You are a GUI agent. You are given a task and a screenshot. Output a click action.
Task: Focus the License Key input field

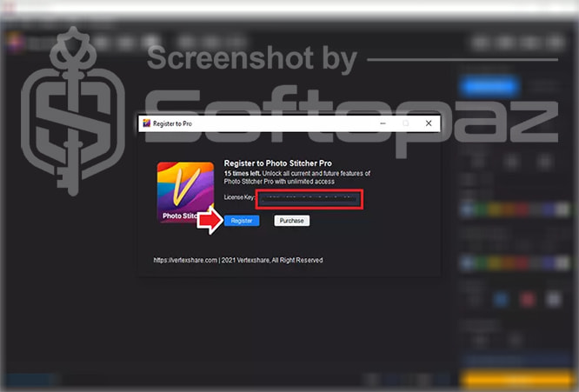pos(309,199)
